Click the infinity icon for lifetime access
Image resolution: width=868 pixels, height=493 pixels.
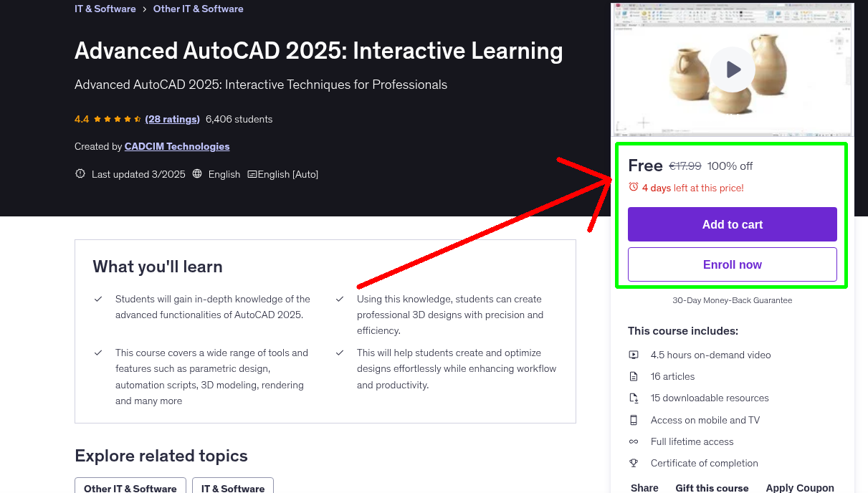click(x=634, y=441)
